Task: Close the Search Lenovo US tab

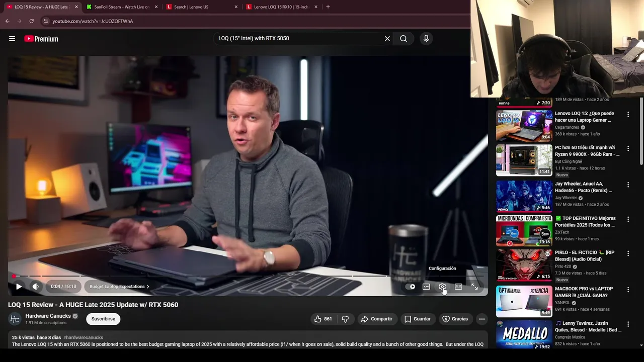Action: click(x=236, y=7)
